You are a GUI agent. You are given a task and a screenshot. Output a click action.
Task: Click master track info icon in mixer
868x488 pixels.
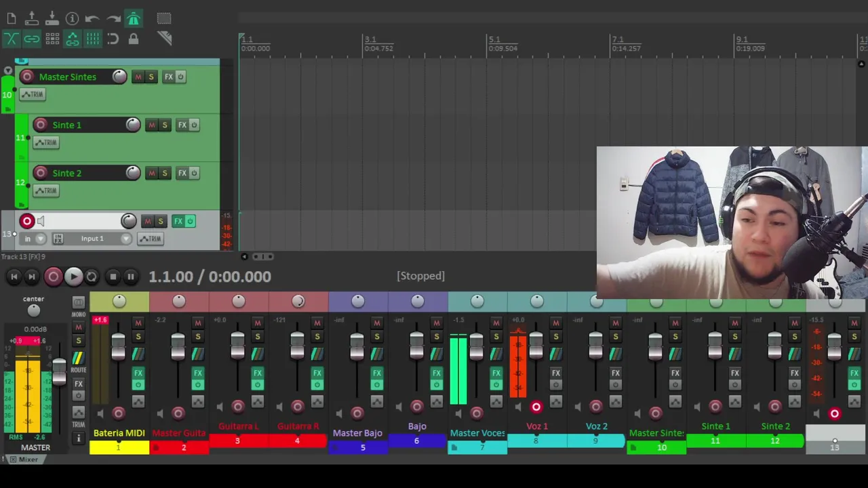(x=79, y=439)
